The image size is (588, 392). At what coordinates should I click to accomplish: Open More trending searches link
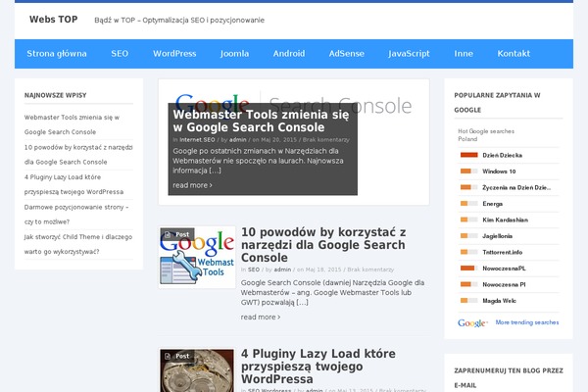(x=527, y=322)
